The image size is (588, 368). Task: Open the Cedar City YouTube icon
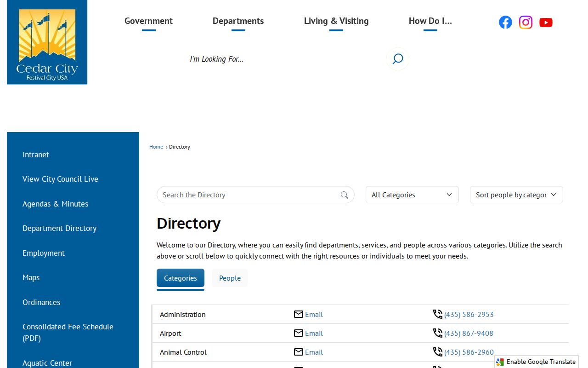click(546, 22)
